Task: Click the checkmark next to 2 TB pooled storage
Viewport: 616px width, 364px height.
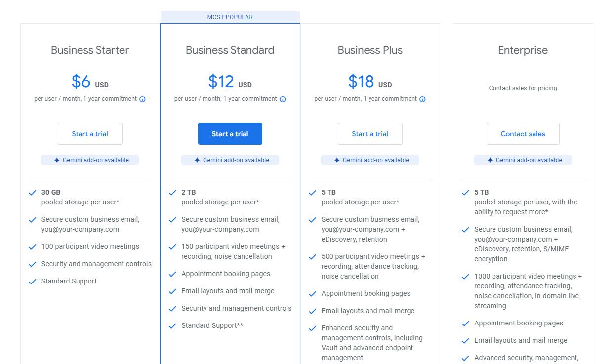Action: (173, 193)
